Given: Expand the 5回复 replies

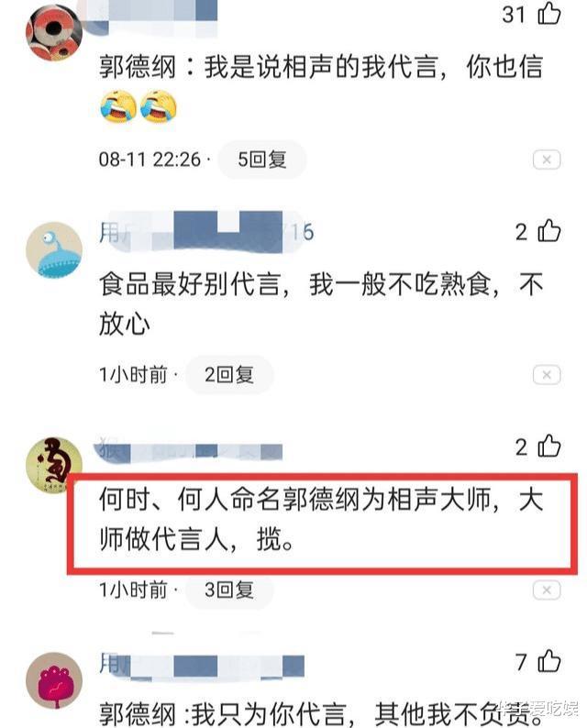Looking at the screenshot, I should (262, 160).
